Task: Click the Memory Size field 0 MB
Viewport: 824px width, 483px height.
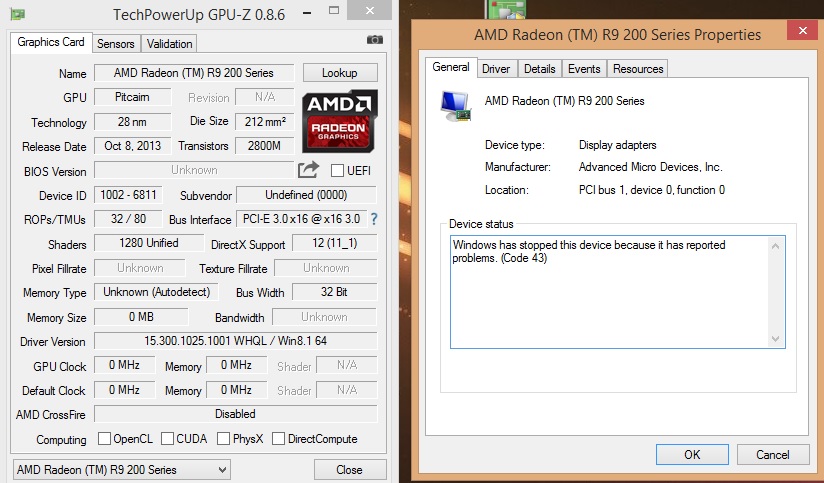Action: pos(141,316)
